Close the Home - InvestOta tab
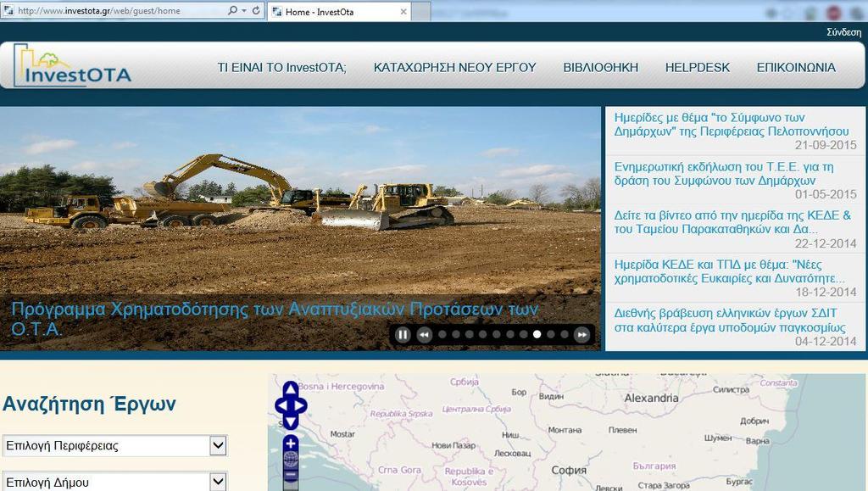The image size is (868, 491). [403, 12]
